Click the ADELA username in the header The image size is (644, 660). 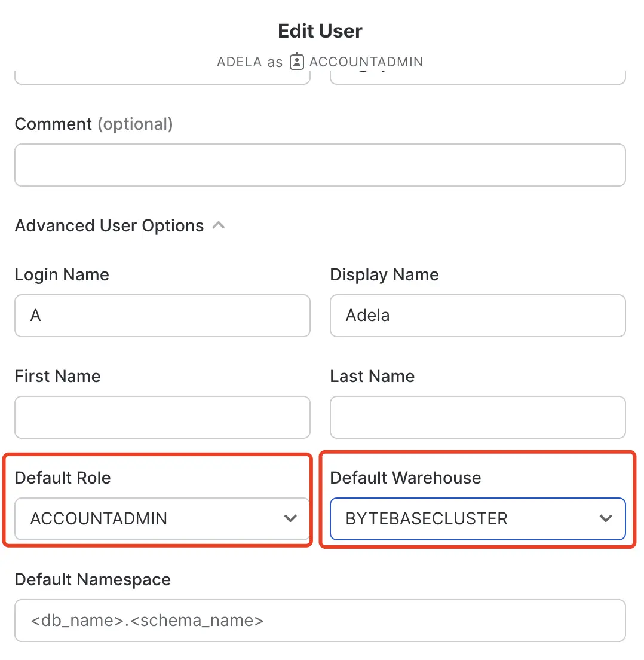point(240,62)
